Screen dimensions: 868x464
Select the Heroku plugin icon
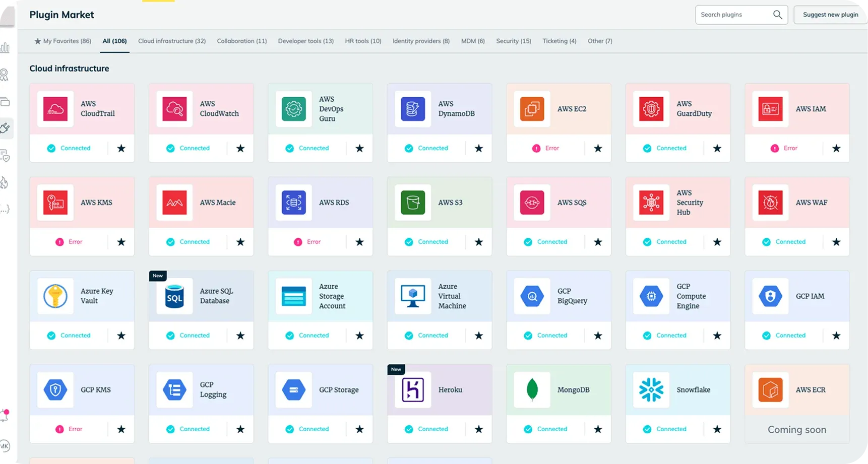413,390
